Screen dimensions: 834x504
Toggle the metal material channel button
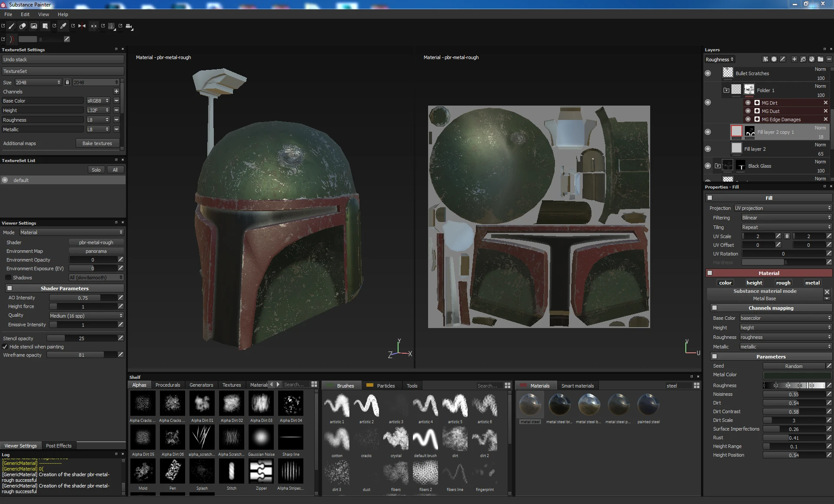812,283
